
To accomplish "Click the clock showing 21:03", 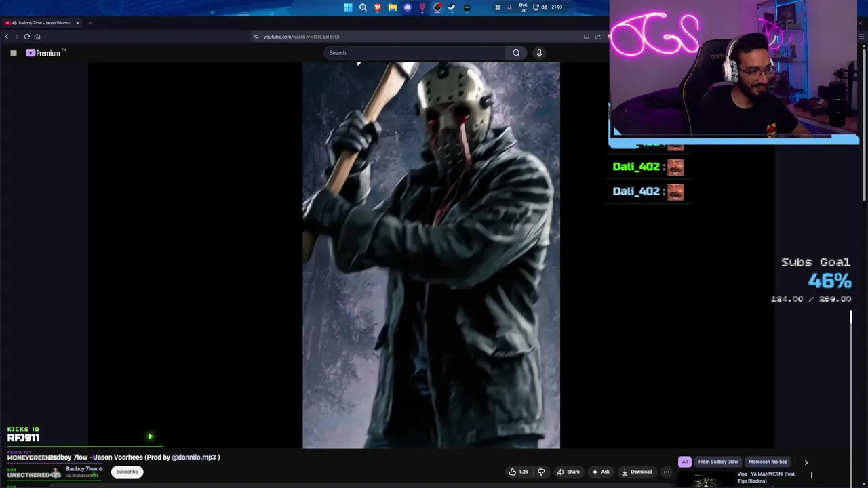I will point(557,7).
